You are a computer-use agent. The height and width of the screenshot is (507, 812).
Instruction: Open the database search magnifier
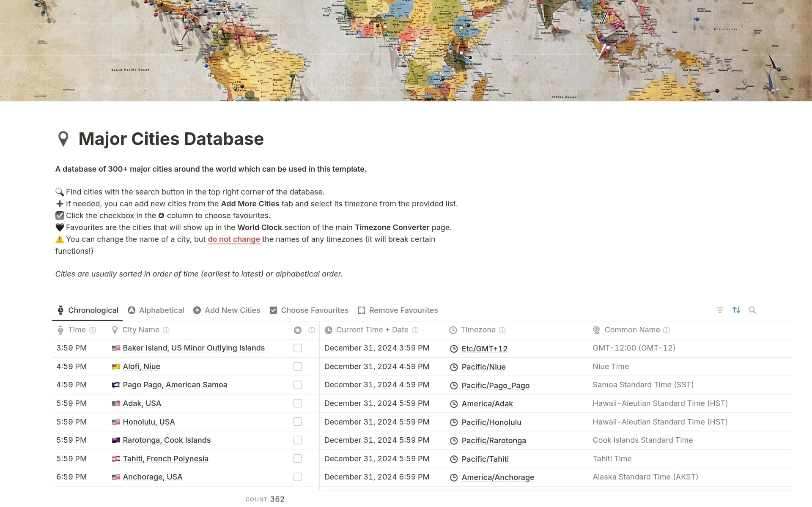[752, 310]
